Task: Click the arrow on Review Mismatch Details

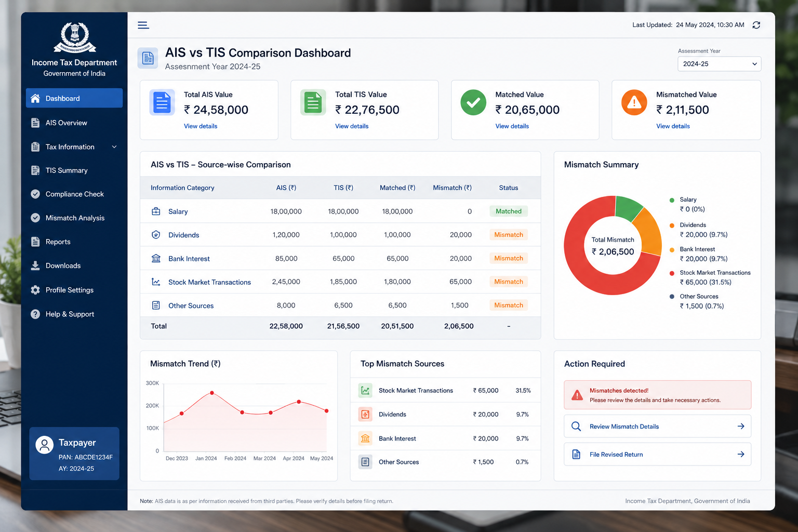Action: (x=741, y=427)
